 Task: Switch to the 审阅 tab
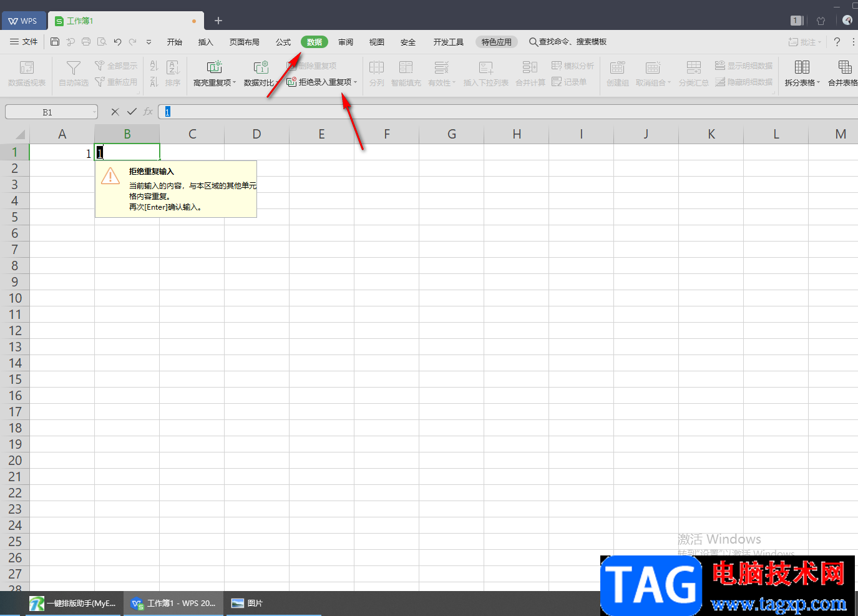(x=346, y=42)
